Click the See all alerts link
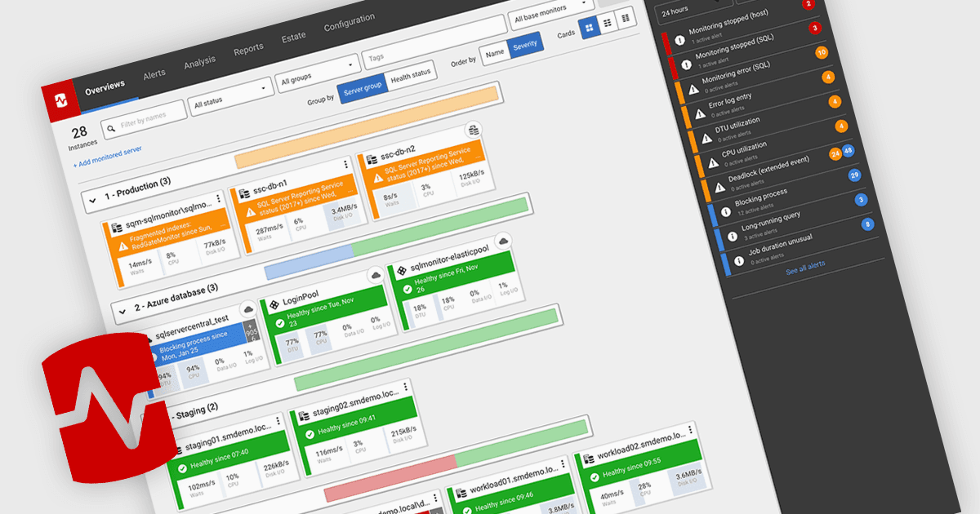The image size is (980, 514). (806, 267)
